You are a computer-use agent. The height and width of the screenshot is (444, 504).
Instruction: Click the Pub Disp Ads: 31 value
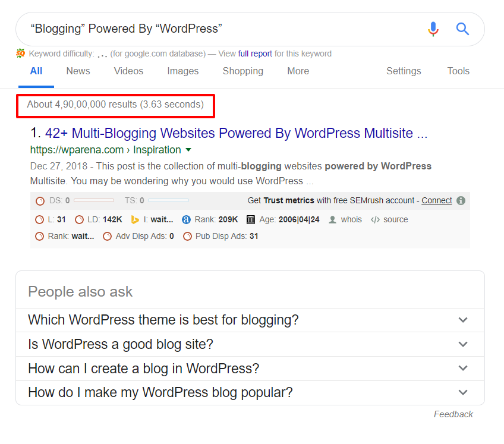(x=254, y=237)
